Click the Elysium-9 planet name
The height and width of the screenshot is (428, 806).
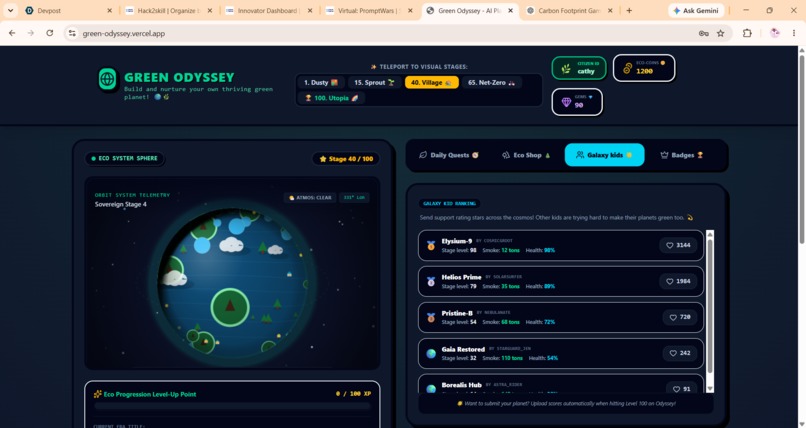click(x=456, y=241)
